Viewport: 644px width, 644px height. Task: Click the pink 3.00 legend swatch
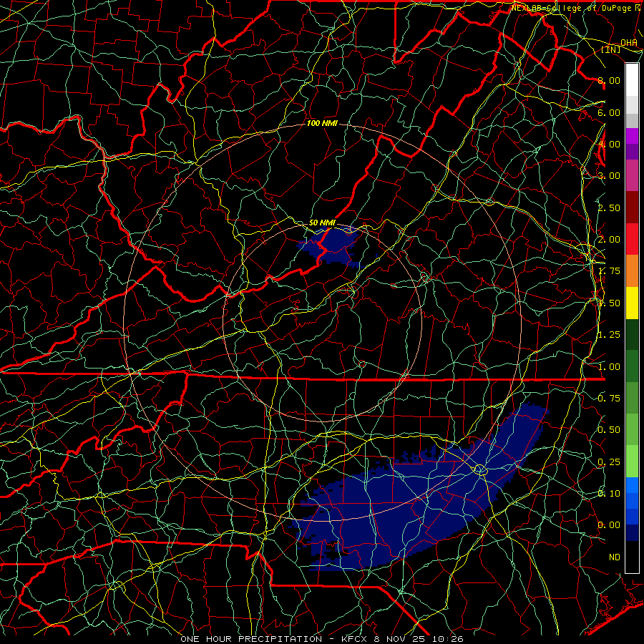click(x=632, y=175)
